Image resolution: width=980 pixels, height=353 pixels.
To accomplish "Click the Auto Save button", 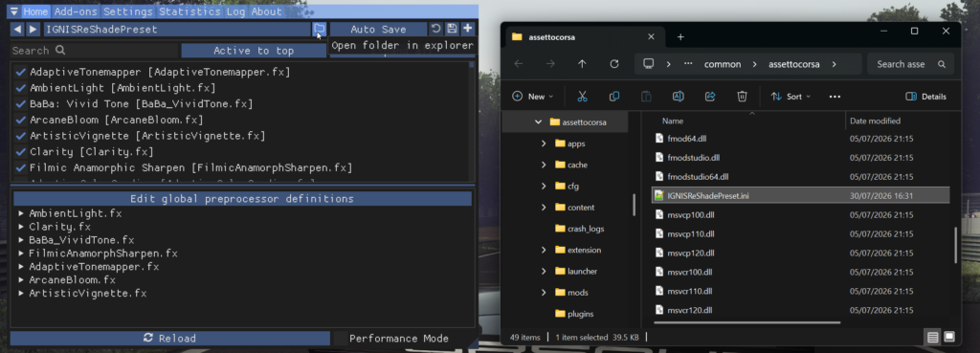I will coord(378,29).
